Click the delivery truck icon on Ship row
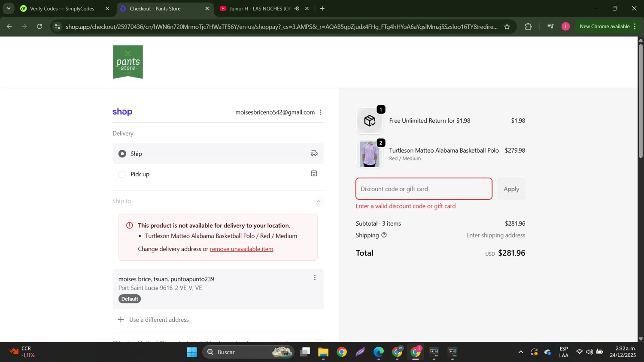 (x=314, y=154)
